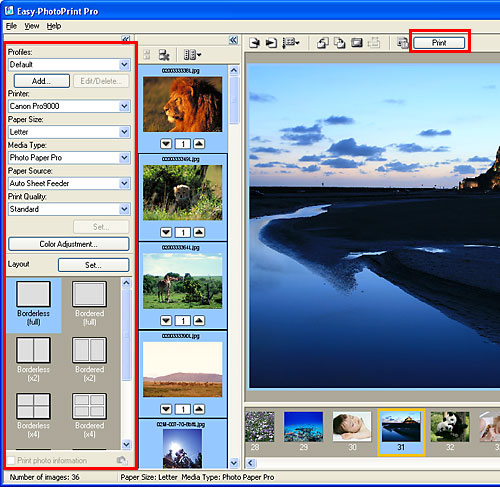Select the Borderless (x4) layout

click(33, 416)
